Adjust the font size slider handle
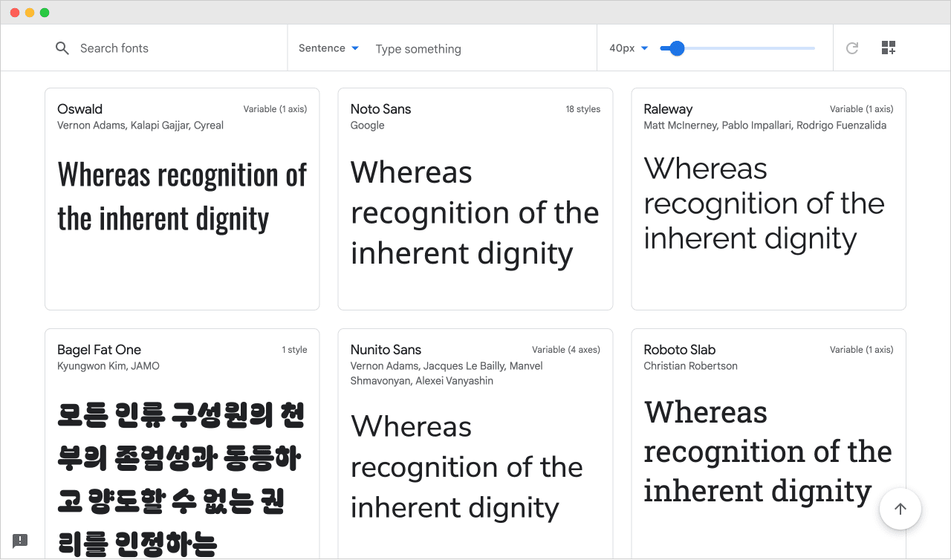The height and width of the screenshot is (560, 951). coord(677,48)
